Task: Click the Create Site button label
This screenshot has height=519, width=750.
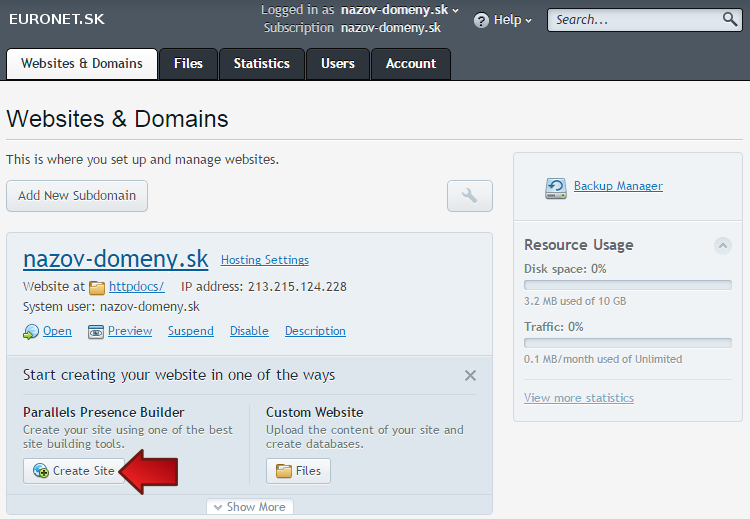Action: click(84, 471)
